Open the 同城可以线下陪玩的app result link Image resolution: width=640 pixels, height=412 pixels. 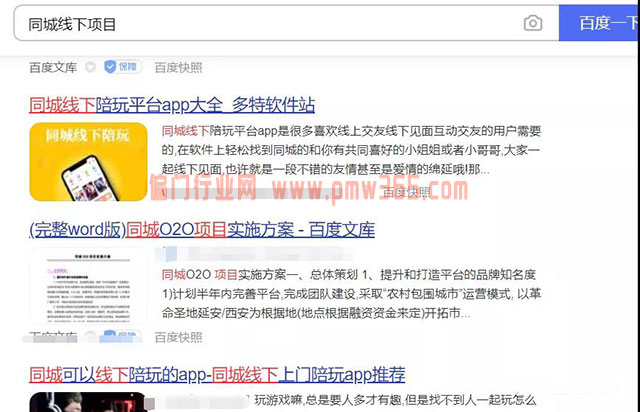coord(217,374)
